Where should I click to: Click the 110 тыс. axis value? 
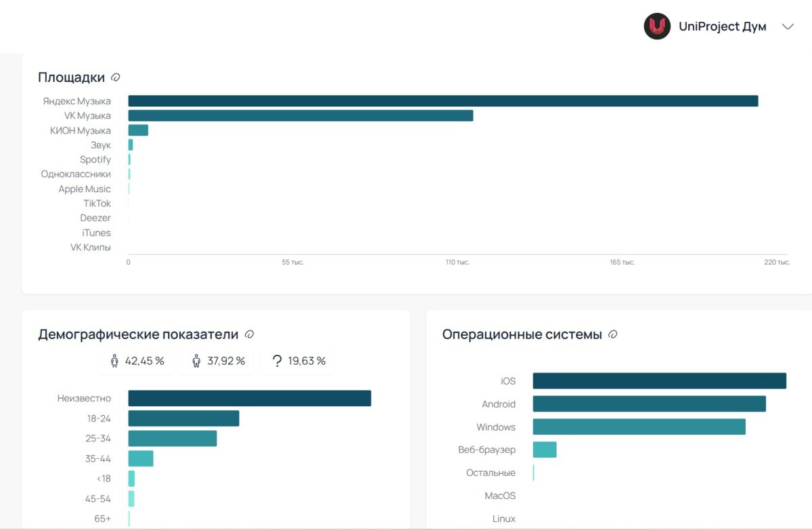coord(457,262)
